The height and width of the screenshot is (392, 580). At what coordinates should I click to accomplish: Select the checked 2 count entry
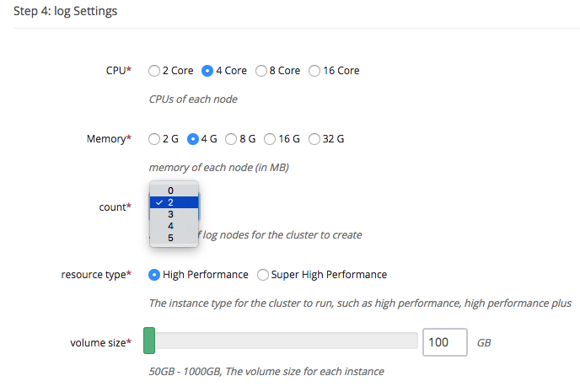pyautogui.click(x=174, y=202)
